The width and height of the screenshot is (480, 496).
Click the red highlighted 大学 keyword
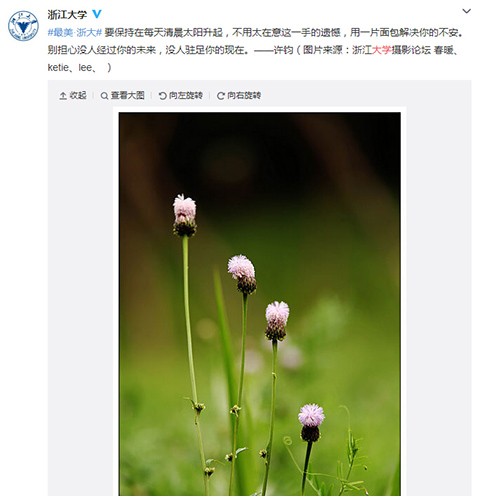(381, 50)
